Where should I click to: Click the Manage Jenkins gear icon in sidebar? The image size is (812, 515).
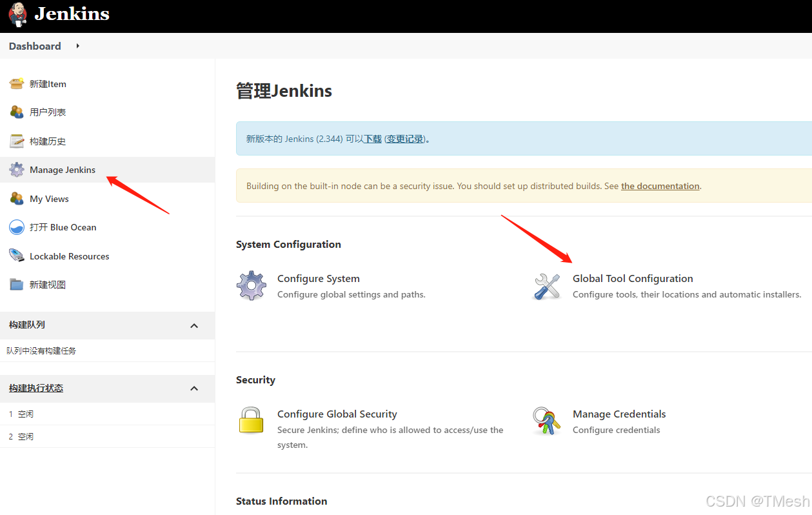17,170
